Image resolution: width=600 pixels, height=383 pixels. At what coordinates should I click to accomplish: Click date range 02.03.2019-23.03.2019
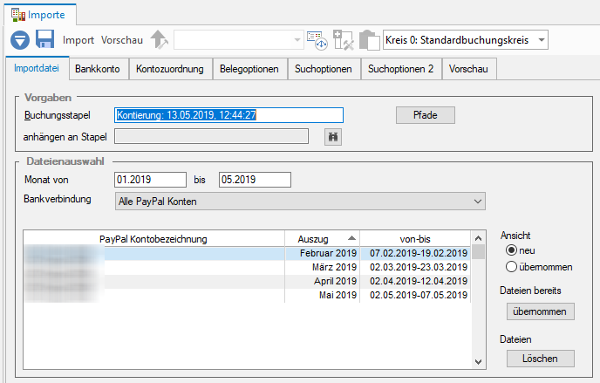click(418, 267)
